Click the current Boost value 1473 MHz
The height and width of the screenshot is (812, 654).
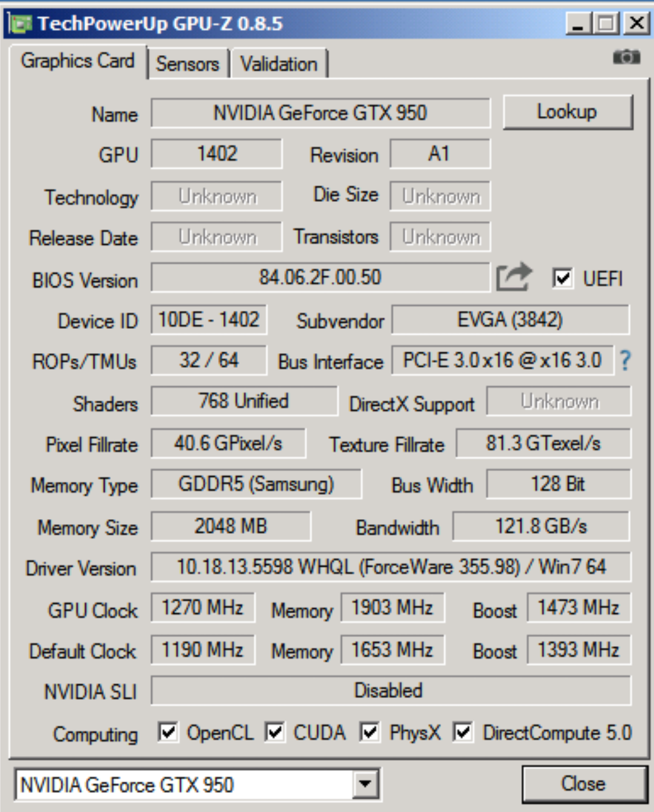pos(578,608)
